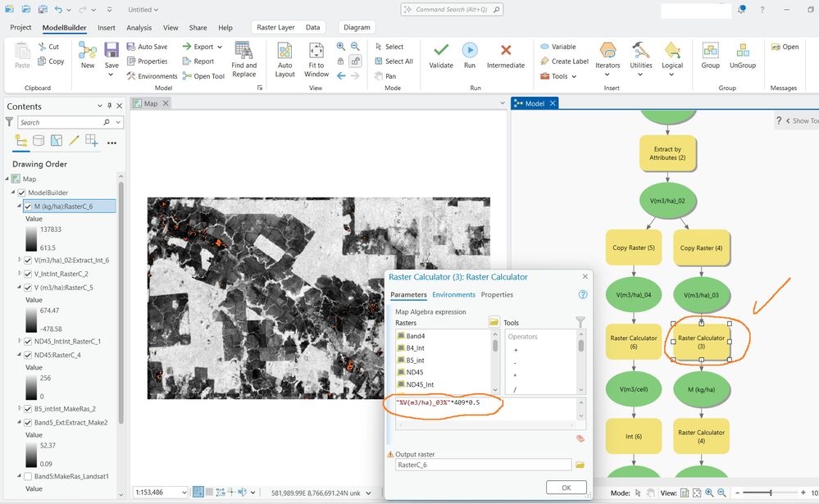Click the Copy tool in Clipboard
Image resolution: width=819 pixels, height=504 pixels.
(51, 61)
